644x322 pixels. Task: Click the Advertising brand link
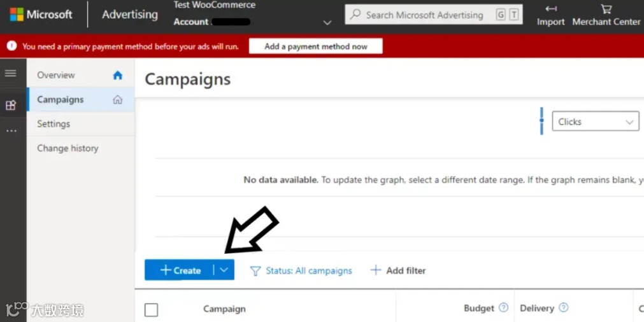(130, 15)
